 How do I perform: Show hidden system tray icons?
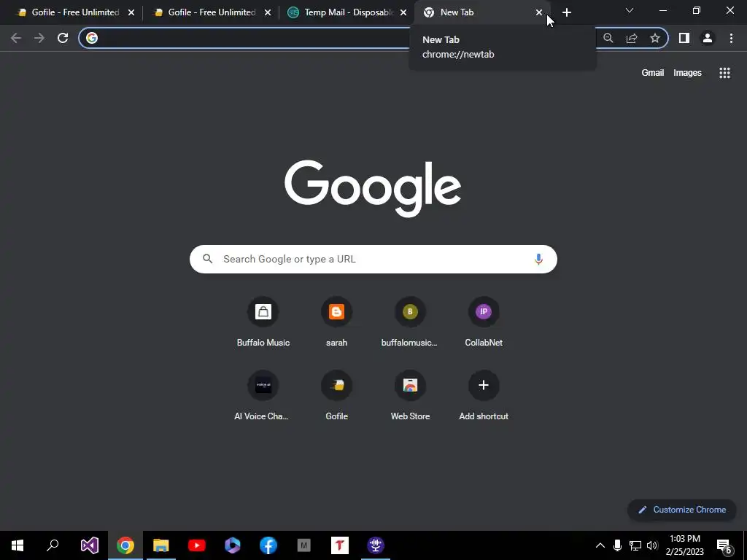click(x=600, y=545)
